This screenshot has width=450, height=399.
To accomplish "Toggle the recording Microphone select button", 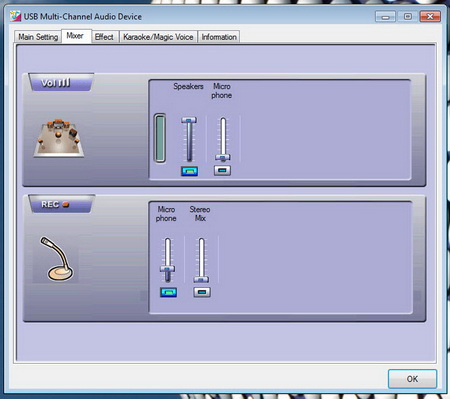I will [168, 292].
